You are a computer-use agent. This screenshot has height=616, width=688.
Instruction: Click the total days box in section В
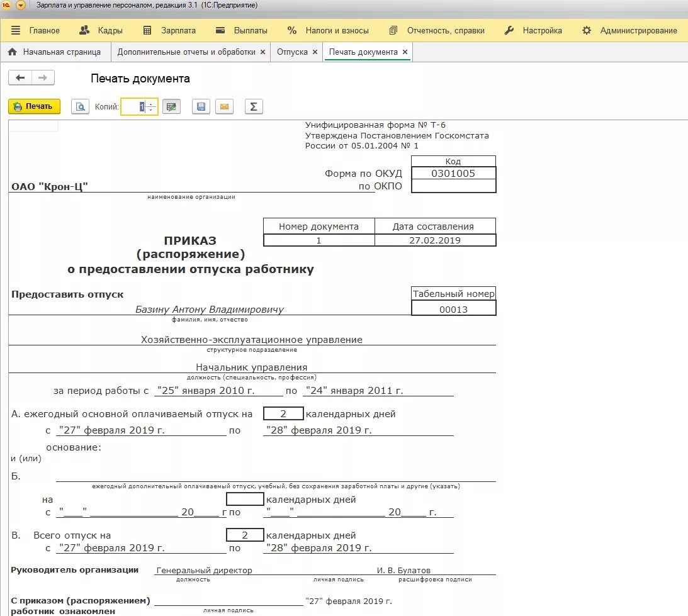click(x=245, y=535)
